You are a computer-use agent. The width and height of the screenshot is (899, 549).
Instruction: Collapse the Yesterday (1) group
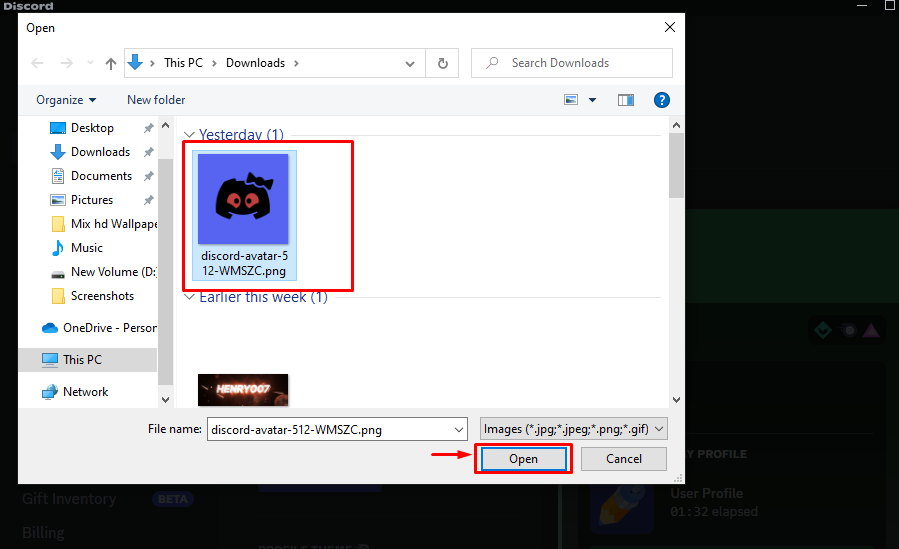(189, 135)
